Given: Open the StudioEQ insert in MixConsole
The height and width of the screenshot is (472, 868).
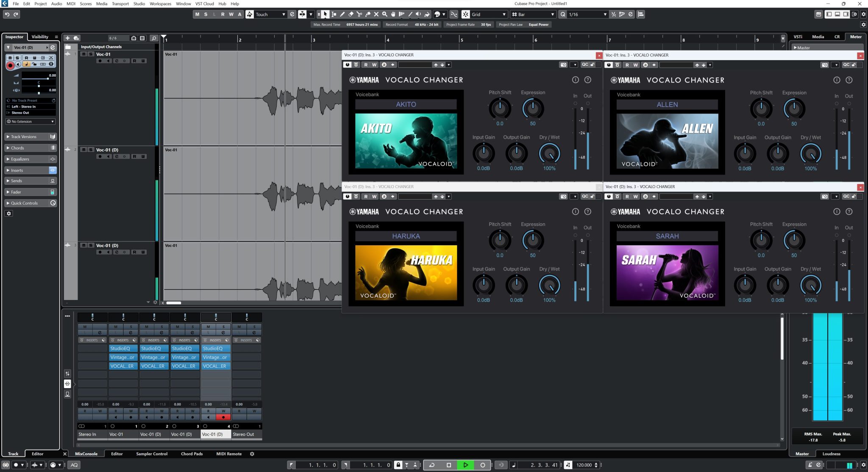Looking at the screenshot, I should point(122,348).
